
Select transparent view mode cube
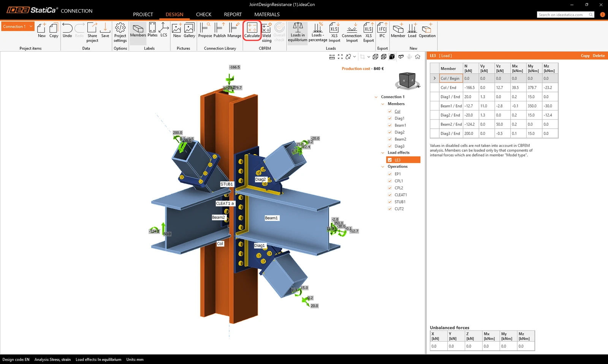click(383, 57)
